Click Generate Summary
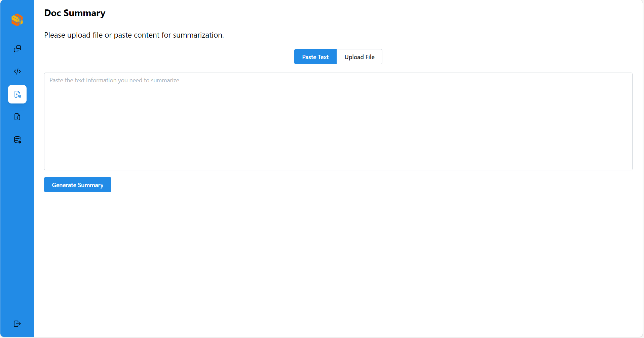 click(77, 184)
